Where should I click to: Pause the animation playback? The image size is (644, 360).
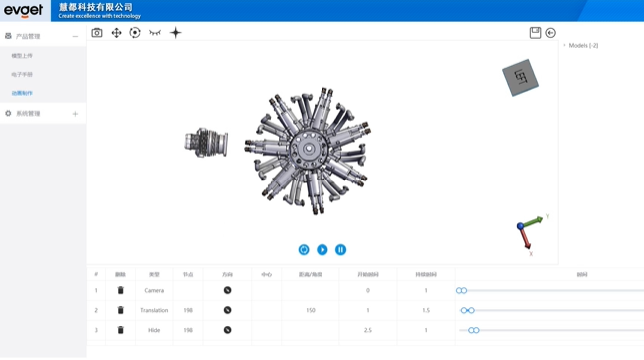(340, 249)
